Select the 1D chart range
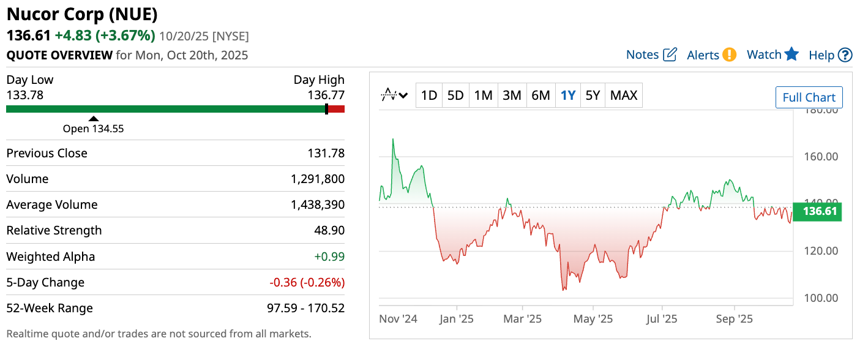The width and height of the screenshot is (868, 349). tap(429, 96)
